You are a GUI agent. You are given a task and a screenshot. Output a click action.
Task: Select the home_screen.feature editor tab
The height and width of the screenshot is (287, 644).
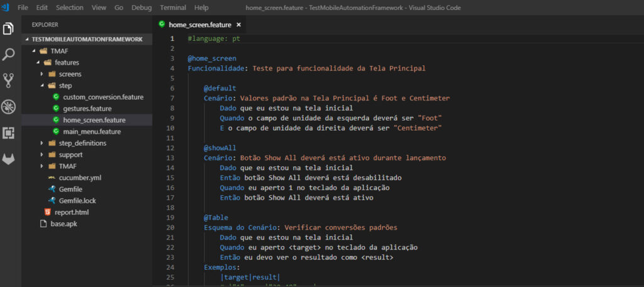click(199, 24)
